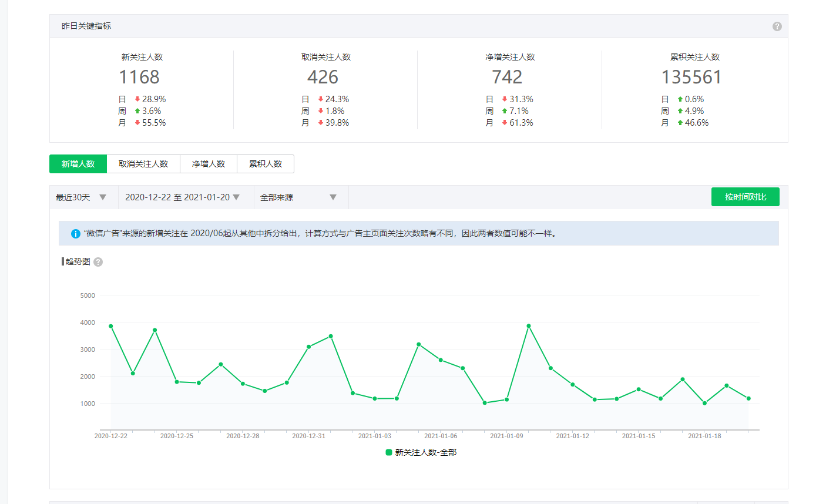
Task: Open the 2020-12-22 至 2021-01-20 date picker
Action: 186,197
